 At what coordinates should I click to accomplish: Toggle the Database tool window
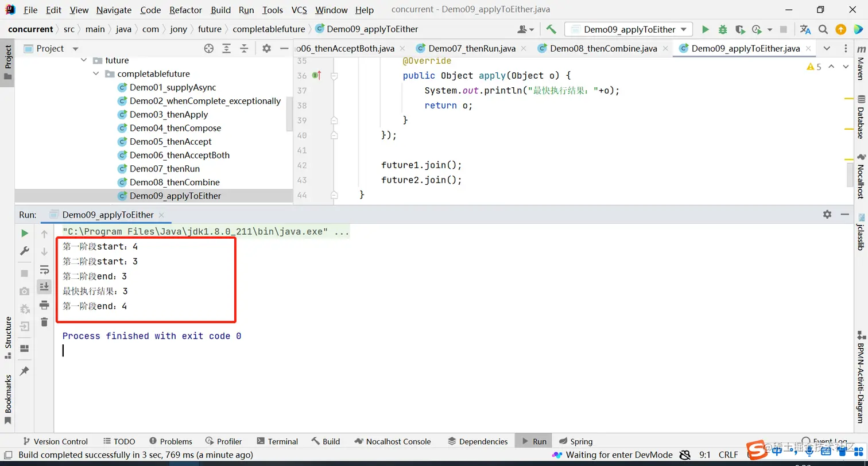pos(861,117)
